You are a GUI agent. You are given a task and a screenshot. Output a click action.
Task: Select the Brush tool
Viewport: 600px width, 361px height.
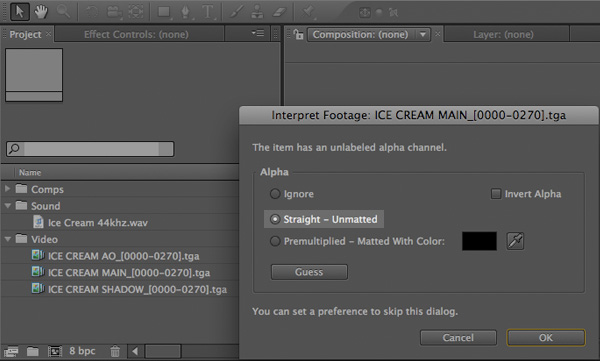236,12
